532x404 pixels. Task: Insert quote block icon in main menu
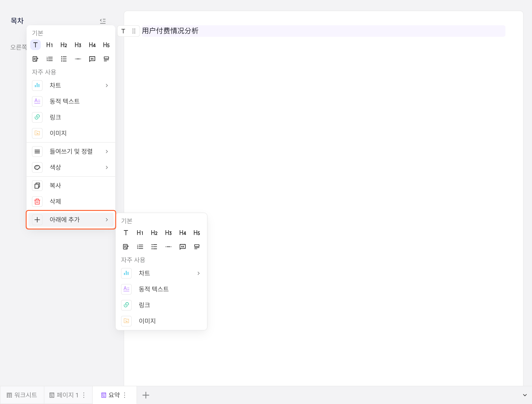pyautogui.click(x=92, y=59)
